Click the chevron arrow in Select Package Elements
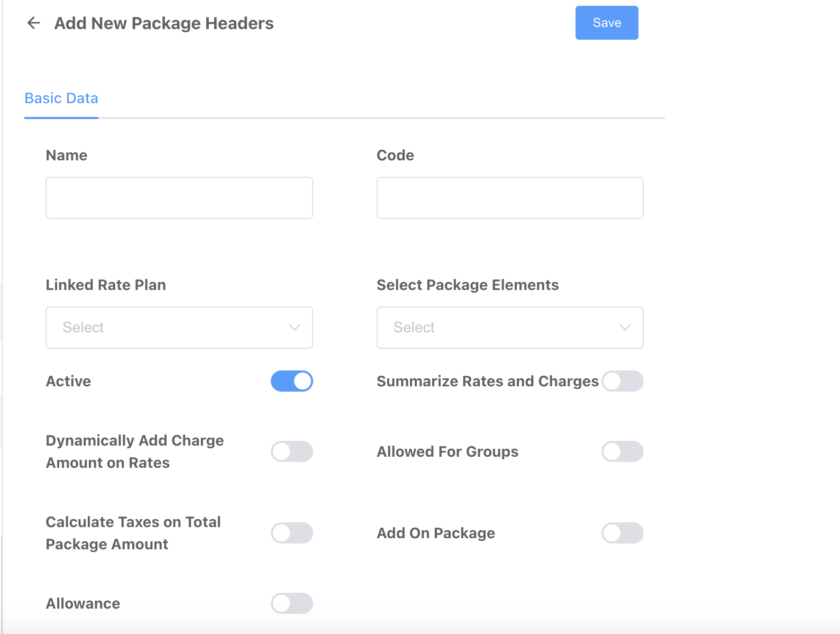 click(625, 328)
